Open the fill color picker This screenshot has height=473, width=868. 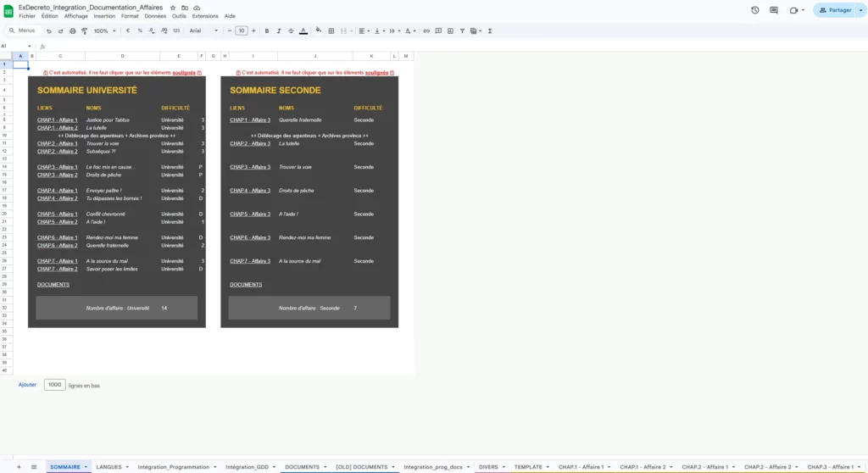point(319,31)
